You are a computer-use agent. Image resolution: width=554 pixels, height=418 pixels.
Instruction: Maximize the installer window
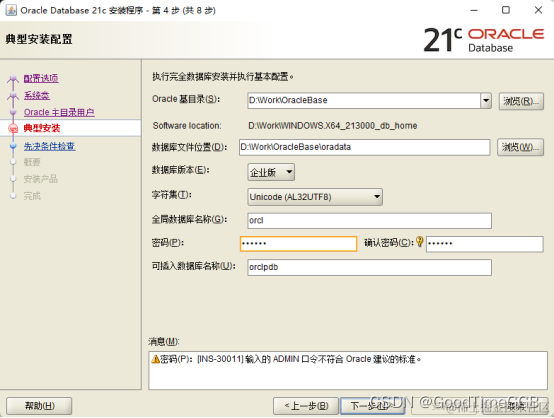click(x=506, y=10)
